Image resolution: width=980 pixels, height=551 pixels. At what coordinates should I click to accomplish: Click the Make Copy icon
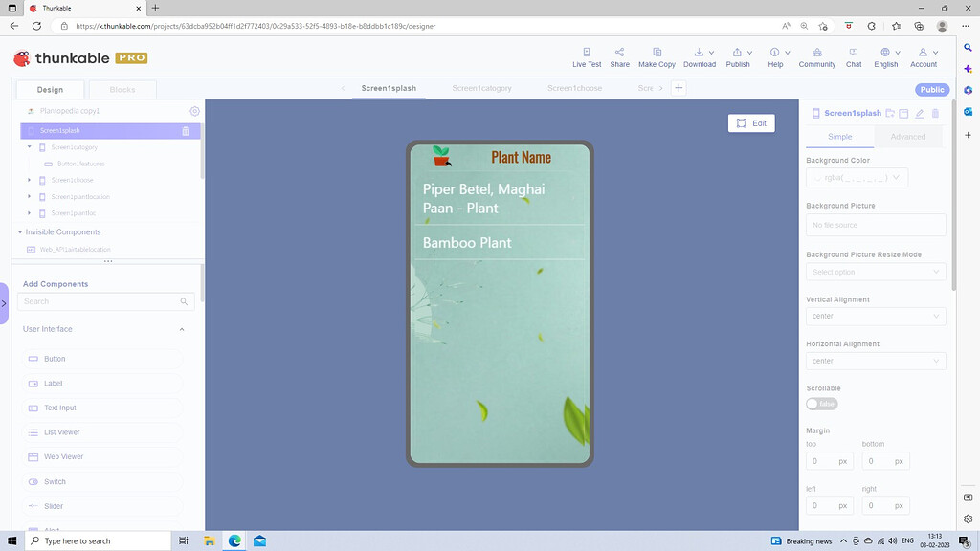pos(657,53)
